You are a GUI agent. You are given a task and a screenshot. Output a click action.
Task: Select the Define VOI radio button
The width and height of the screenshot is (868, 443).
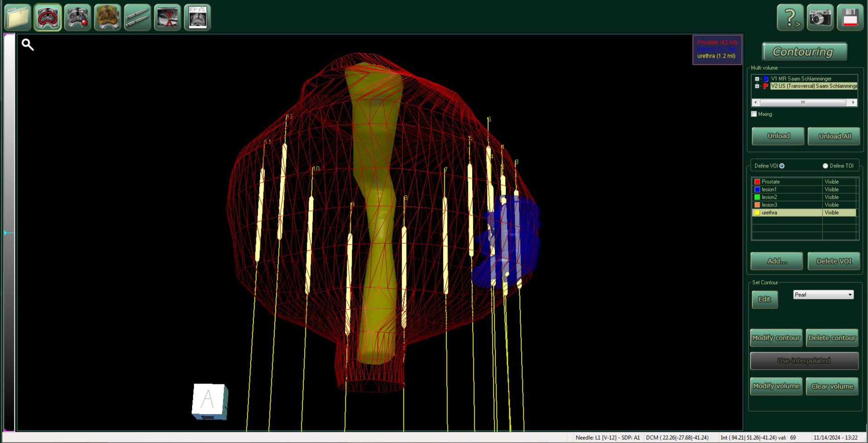coord(782,166)
